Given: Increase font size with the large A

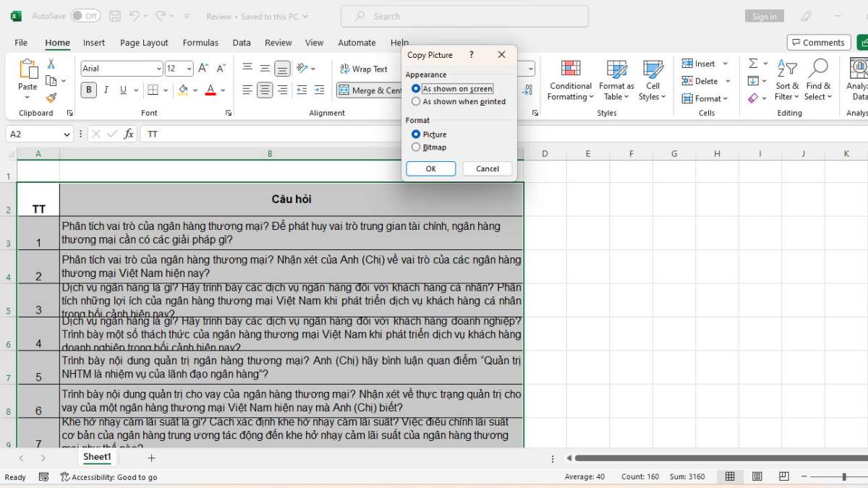Looking at the screenshot, I should pos(203,68).
